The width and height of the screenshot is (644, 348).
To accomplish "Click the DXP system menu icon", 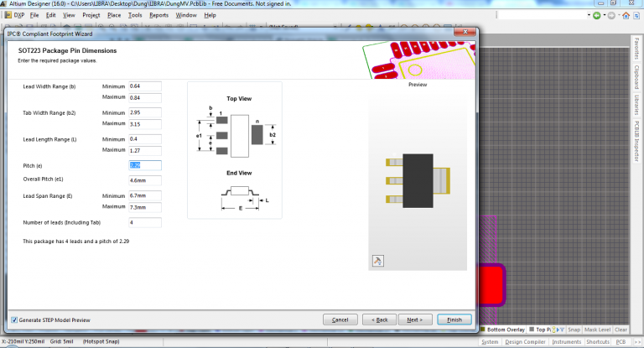I will (16, 15).
